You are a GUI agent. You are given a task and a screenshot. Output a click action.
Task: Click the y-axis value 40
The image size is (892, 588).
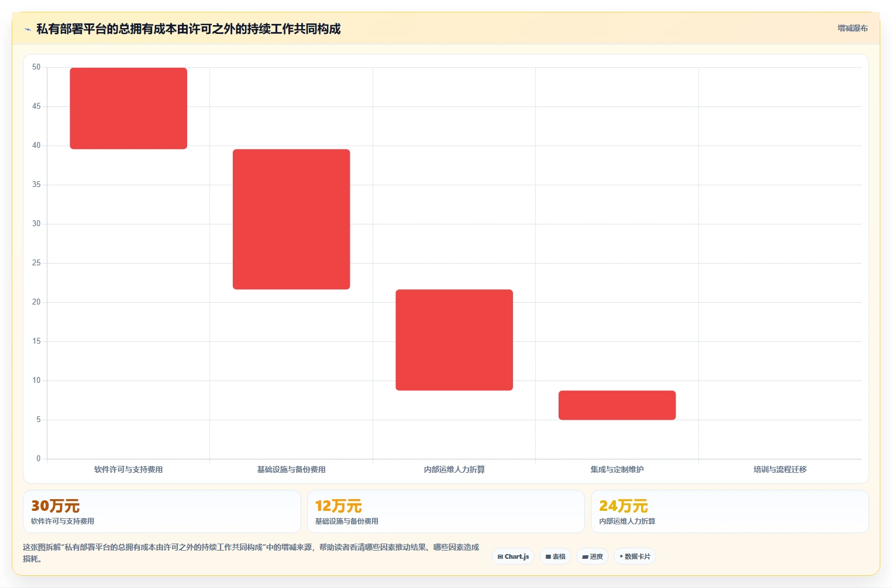[36, 146]
